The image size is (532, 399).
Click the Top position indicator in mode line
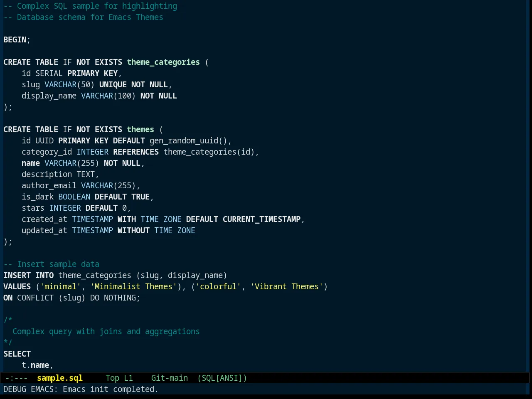click(112, 378)
